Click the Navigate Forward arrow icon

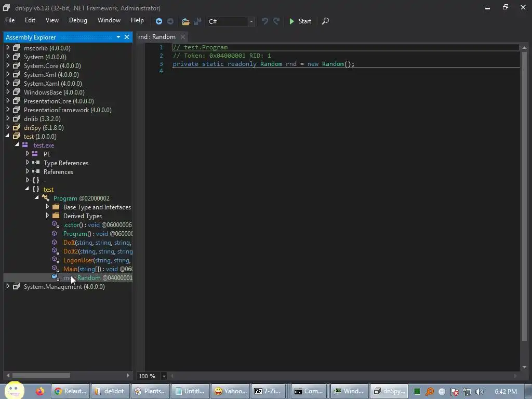[x=170, y=21]
